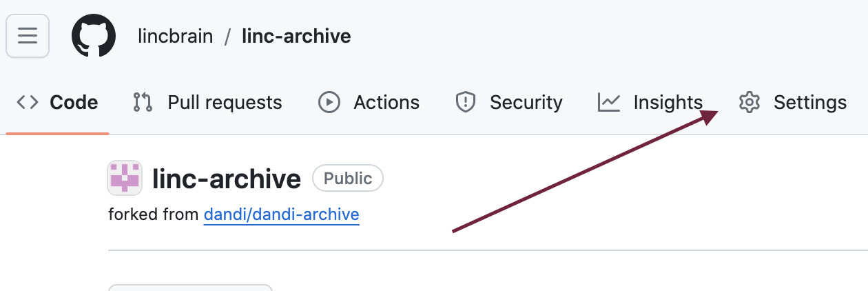Follow the dandi/dandi-archive fork source link
The width and height of the screenshot is (868, 291).
tap(281, 214)
